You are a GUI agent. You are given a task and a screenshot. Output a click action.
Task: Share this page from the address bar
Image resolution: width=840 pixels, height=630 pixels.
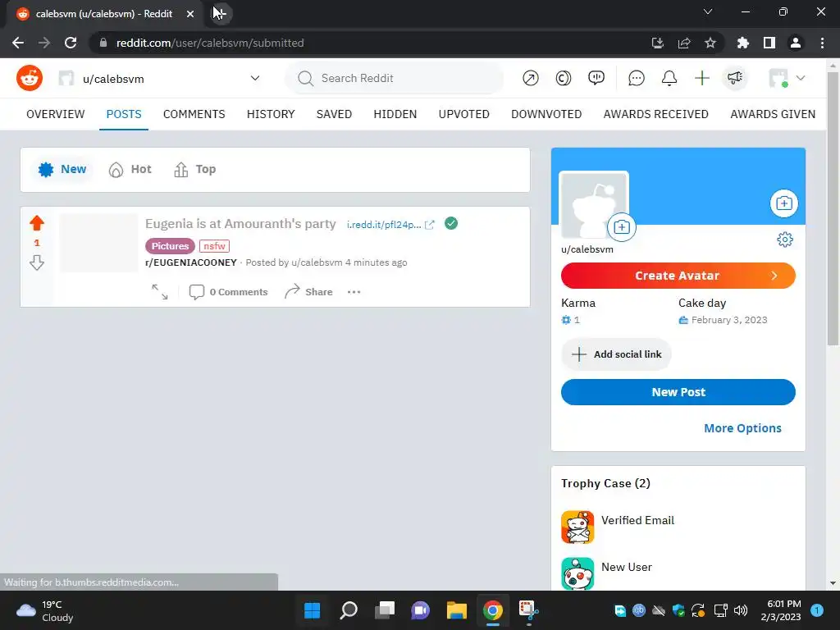[684, 43]
